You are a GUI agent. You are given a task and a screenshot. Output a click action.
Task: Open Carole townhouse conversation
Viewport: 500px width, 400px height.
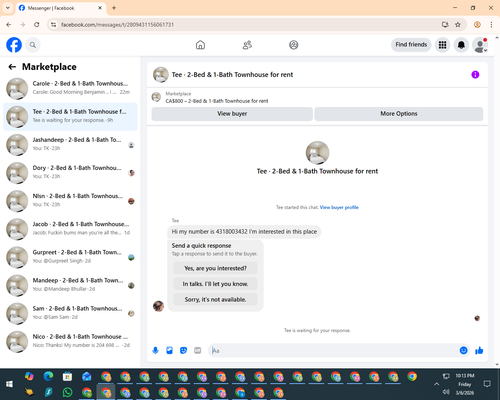[x=70, y=88]
